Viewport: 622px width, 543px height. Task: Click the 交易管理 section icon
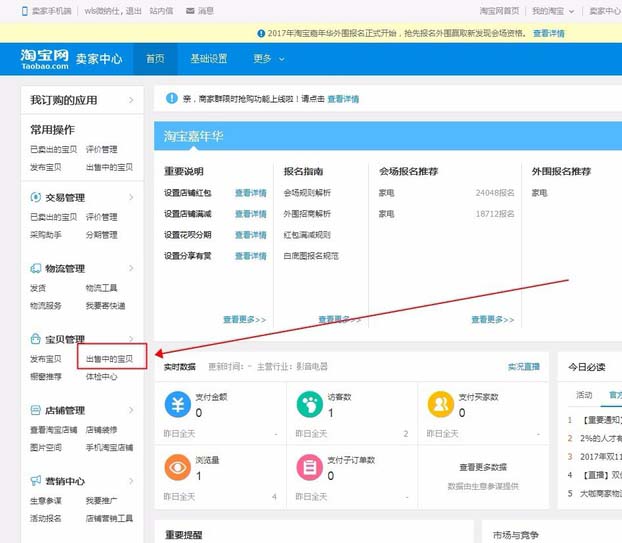pyautogui.click(x=35, y=197)
